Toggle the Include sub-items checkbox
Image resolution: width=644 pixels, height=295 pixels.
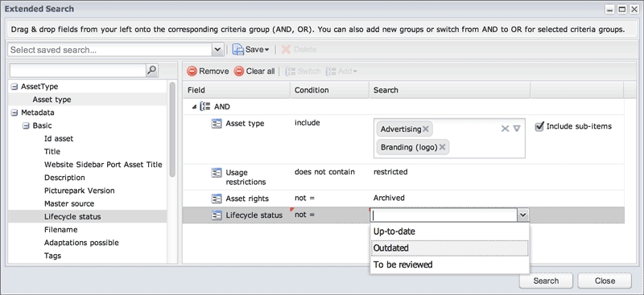click(539, 126)
